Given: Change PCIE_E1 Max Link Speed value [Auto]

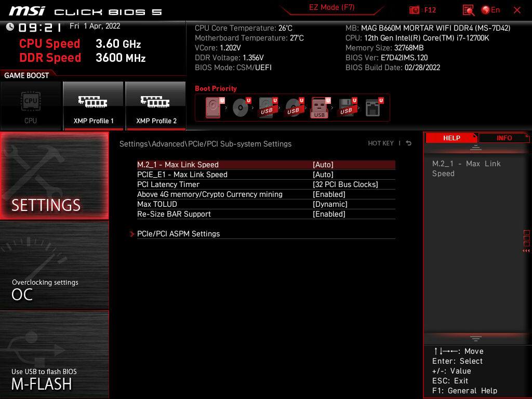Looking at the screenshot, I should (x=323, y=175).
